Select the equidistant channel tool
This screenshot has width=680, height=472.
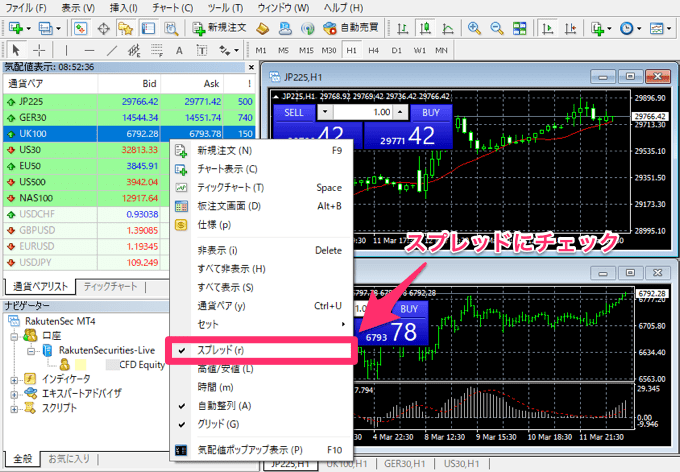(x=134, y=50)
